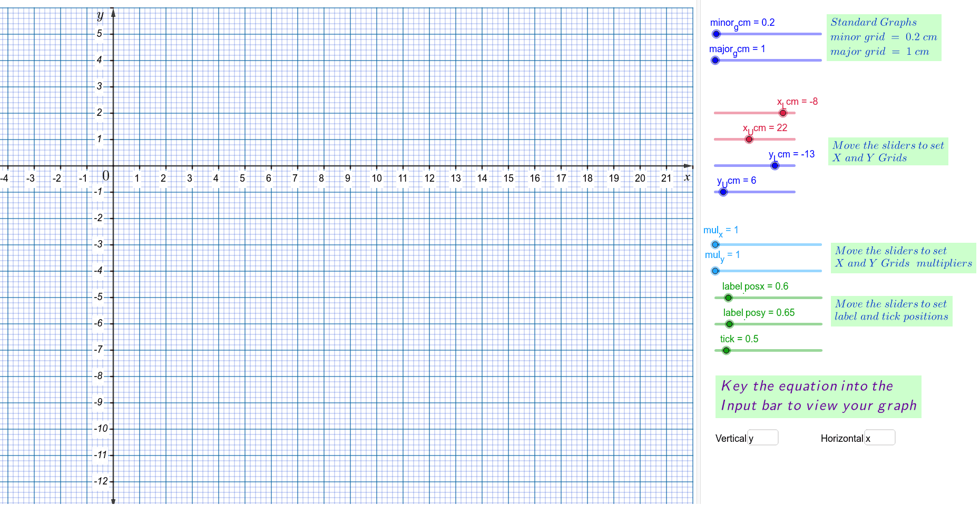Click the minor grid cm slider handle
The image size is (980, 505).
(x=716, y=34)
